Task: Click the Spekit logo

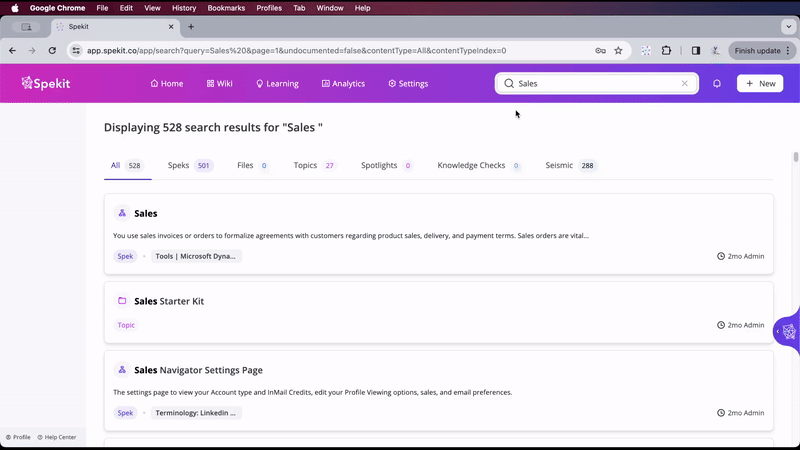Action: [x=46, y=83]
